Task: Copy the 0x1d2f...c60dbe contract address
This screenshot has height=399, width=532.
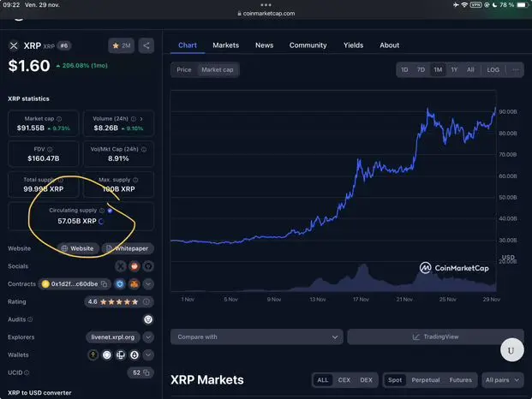Action: click(105, 283)
